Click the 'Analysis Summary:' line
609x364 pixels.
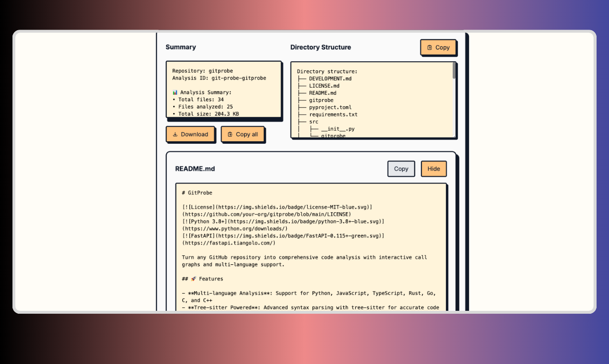pos(202,92)
